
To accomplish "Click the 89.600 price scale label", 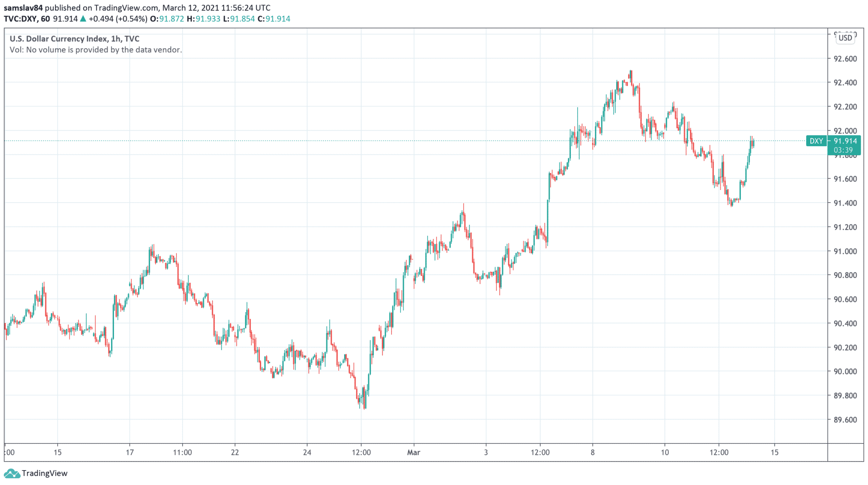I will click(x=845, y=420).
